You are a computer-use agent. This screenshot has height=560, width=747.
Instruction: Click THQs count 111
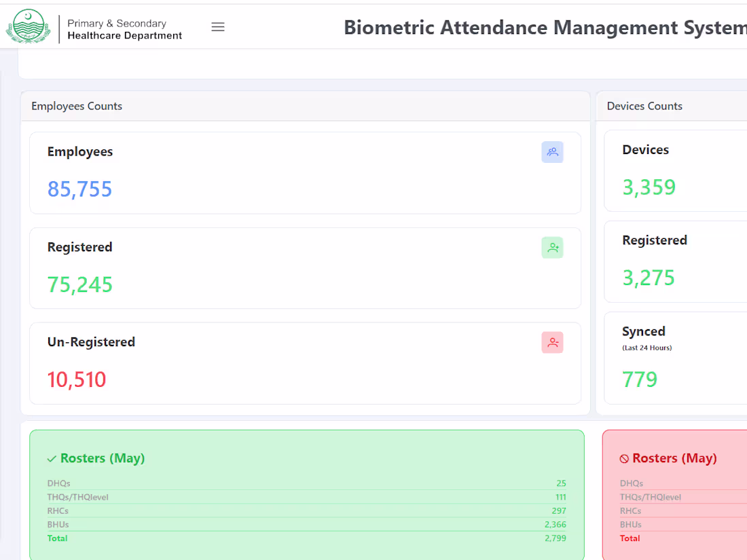(x=561, y=497)
